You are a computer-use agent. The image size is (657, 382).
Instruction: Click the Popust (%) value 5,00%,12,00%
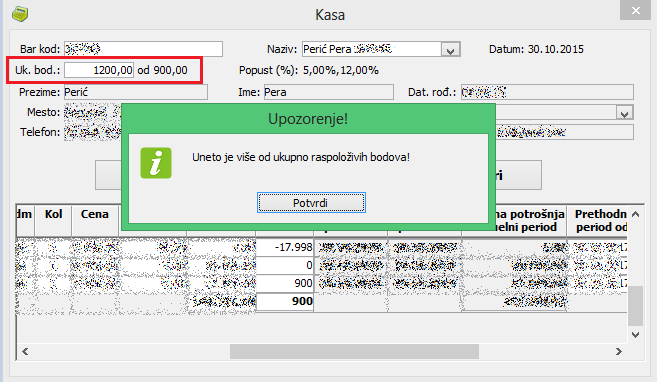[x=341, y=70]
